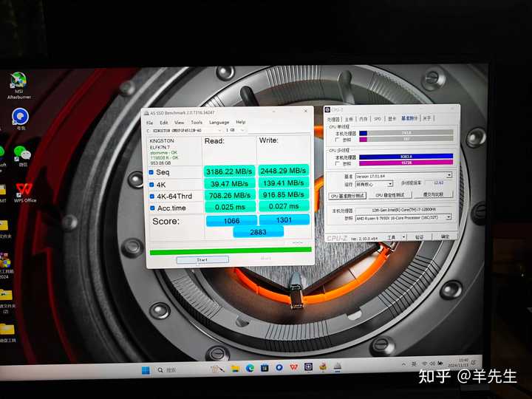Switch to the third (内存) tab in CPU-Z
The height and width of the screenshot is (399, 532).
[364, 119]
